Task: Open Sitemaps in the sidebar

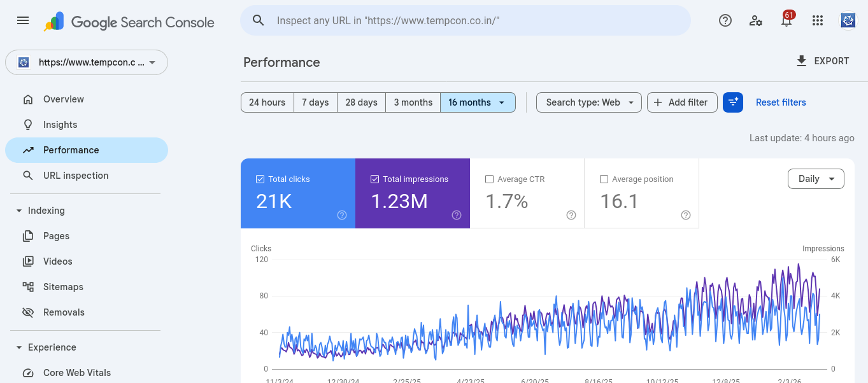Action: [63, 287]
